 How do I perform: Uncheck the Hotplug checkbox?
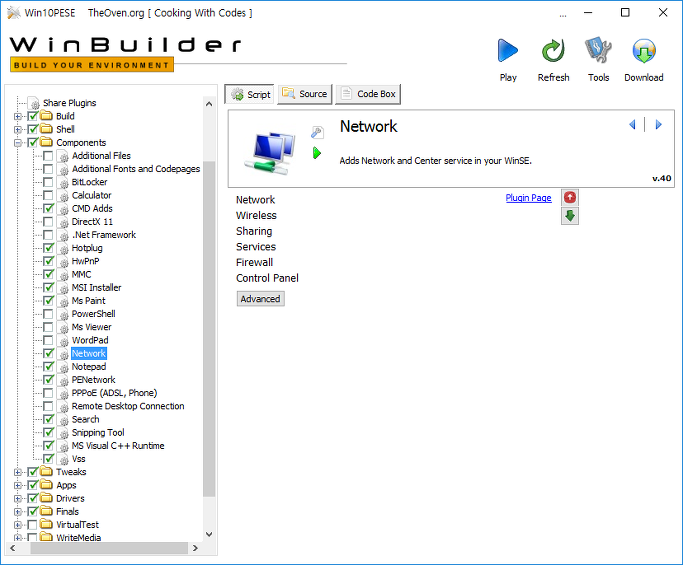48,248
